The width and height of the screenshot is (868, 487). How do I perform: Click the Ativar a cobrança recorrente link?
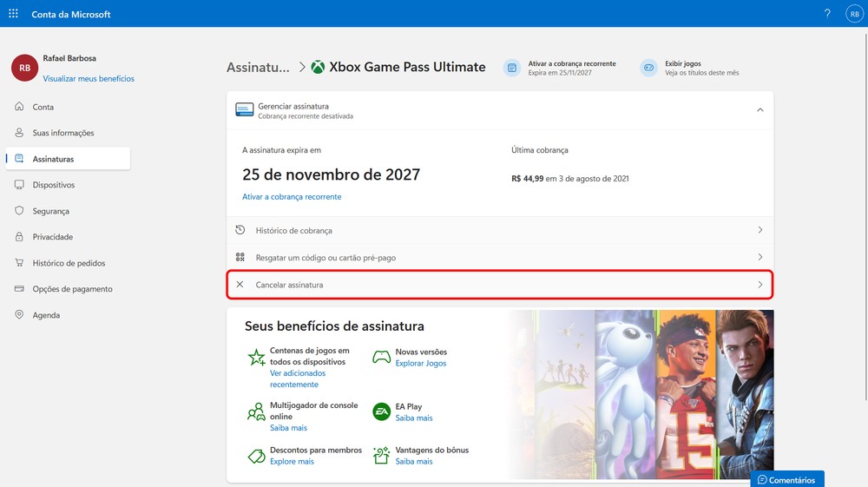click(x=292, y=197)
